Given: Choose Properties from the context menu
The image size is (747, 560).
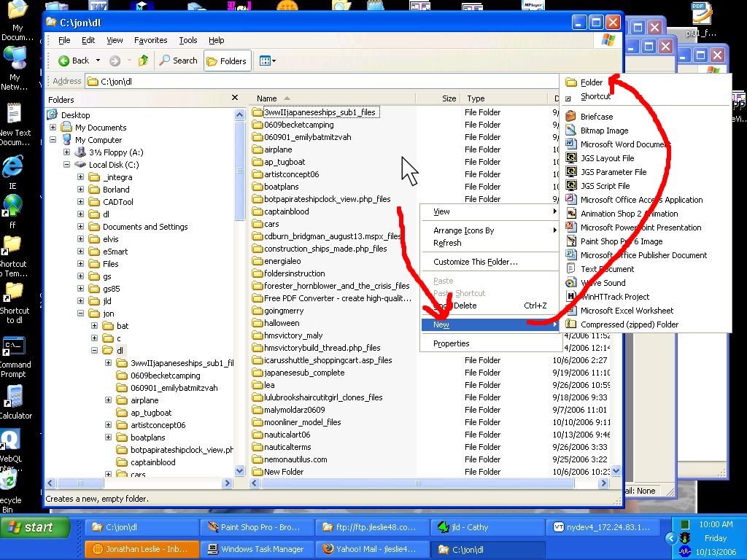Looking at the screenshot, I should (x=451, y=343).
